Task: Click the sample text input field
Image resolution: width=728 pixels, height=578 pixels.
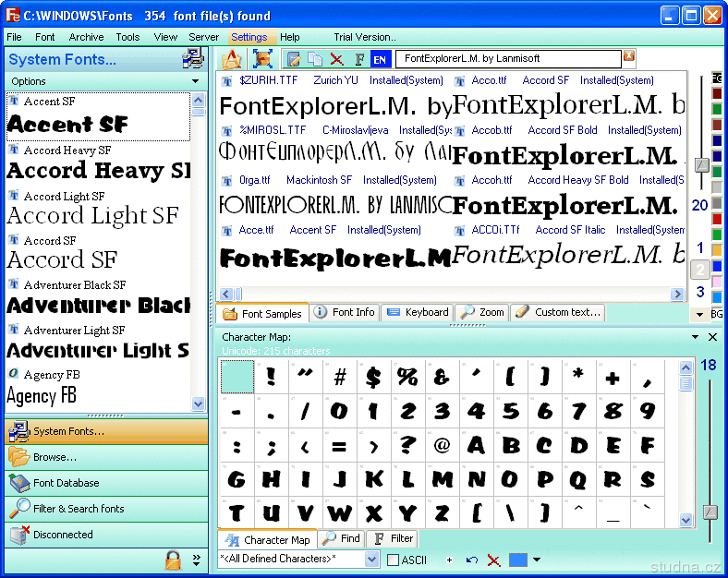Action: click(508, 59)
